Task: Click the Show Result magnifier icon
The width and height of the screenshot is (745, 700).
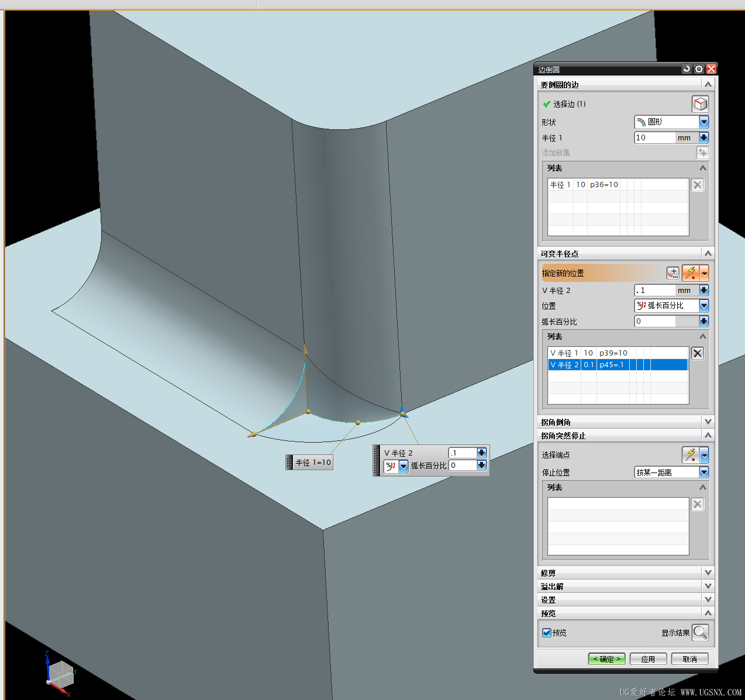Action: (x=700, y=632)
